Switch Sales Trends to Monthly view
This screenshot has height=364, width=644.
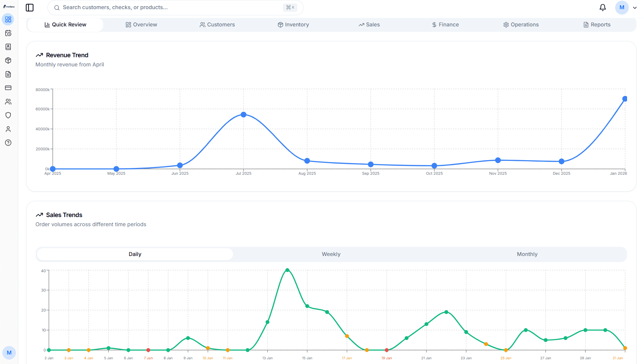[x=527, y=254]
